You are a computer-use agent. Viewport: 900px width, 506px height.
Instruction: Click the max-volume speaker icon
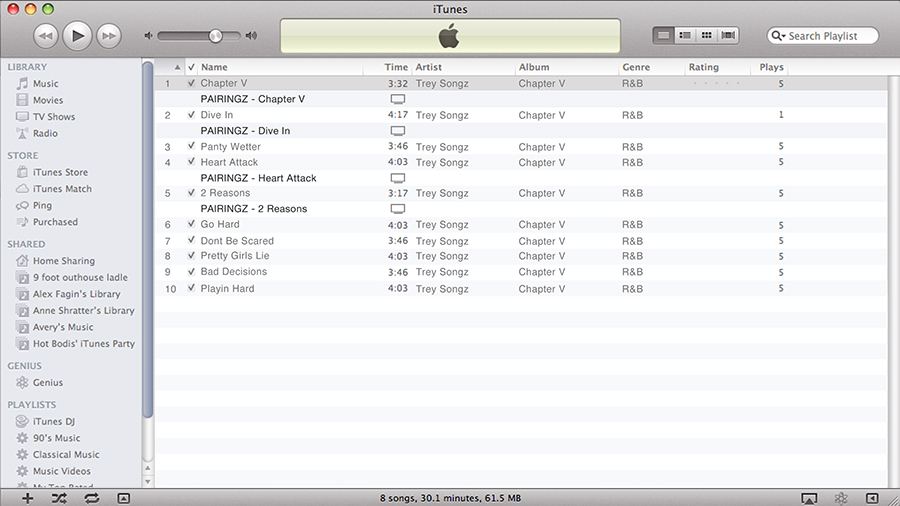tap(251, 36)
